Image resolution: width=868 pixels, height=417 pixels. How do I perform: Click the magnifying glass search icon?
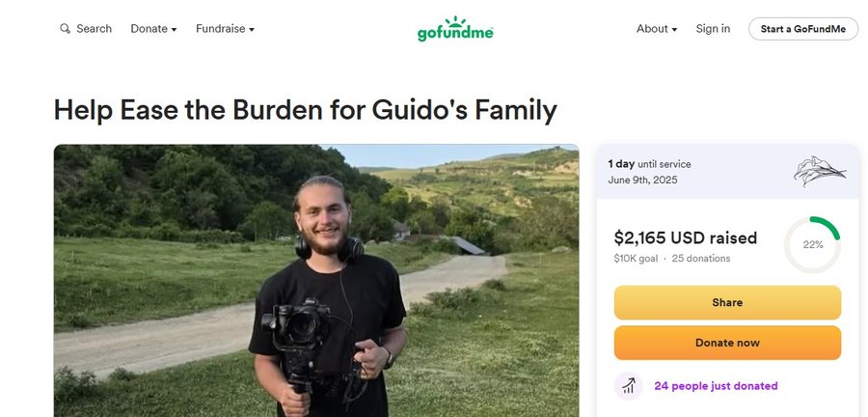coord(65,29)
